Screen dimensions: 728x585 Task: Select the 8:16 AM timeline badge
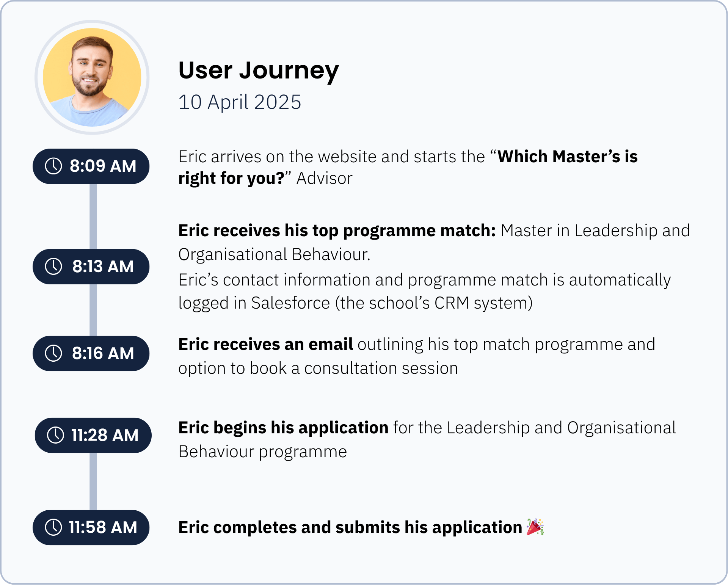pyautogui.click(x=91, y=353)
